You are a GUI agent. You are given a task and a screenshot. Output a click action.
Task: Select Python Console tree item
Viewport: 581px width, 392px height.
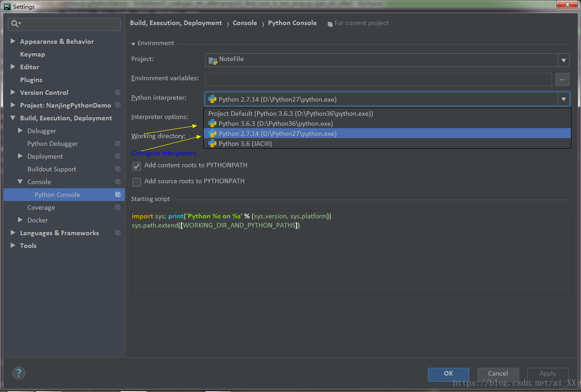click(x=64, y=195)
